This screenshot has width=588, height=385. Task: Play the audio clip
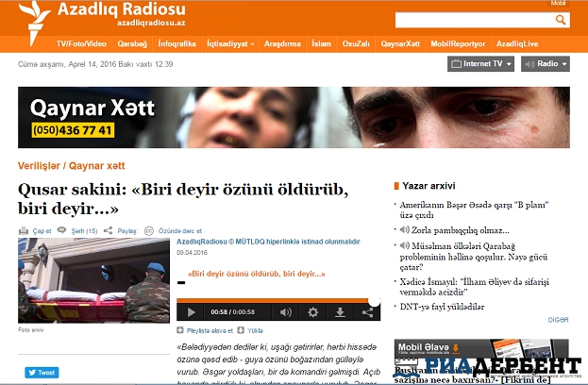click(x=192, y=311)
